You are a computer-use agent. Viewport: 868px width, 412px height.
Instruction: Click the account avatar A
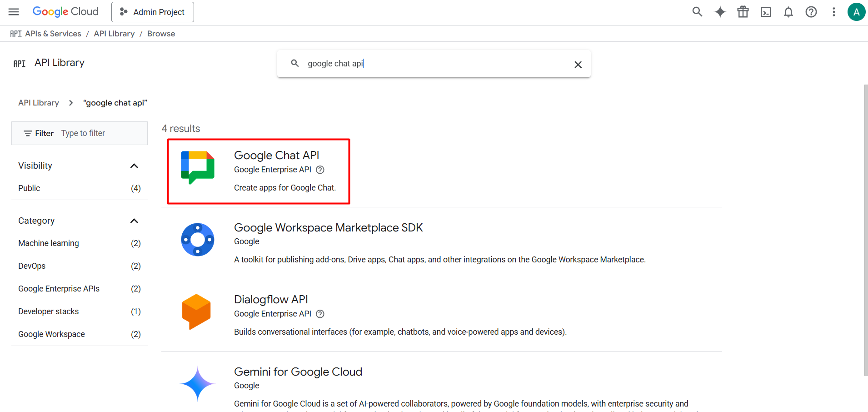click(x=856, y=12)
